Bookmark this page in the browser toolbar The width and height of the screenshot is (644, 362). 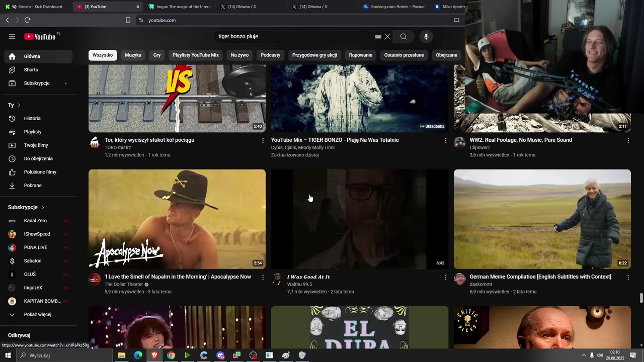click(x=128, y=20)
